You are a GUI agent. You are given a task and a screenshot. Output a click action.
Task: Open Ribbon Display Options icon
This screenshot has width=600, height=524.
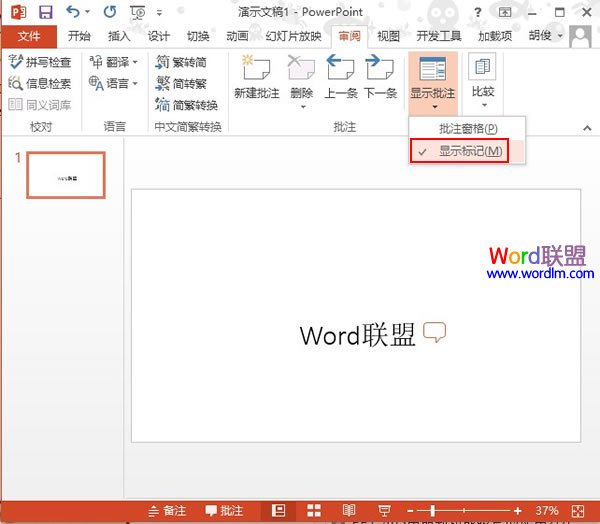click(505, 12)
